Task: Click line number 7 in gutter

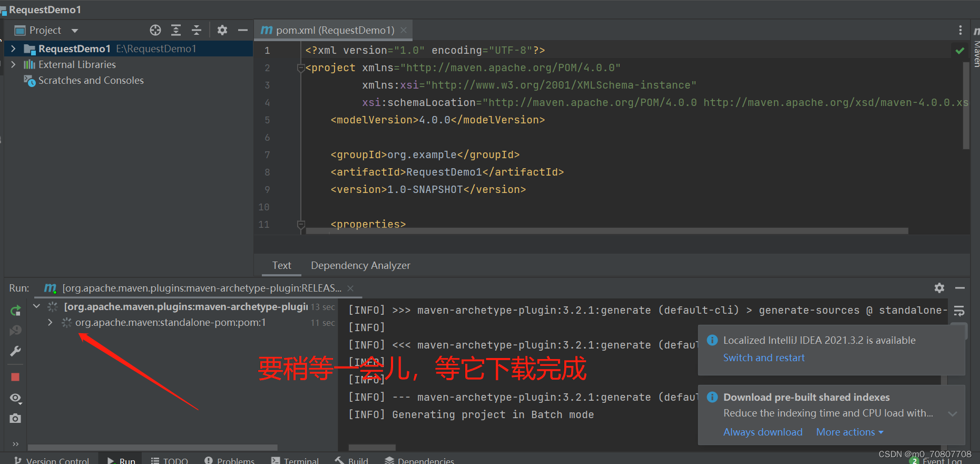Action: coord(267,154)
